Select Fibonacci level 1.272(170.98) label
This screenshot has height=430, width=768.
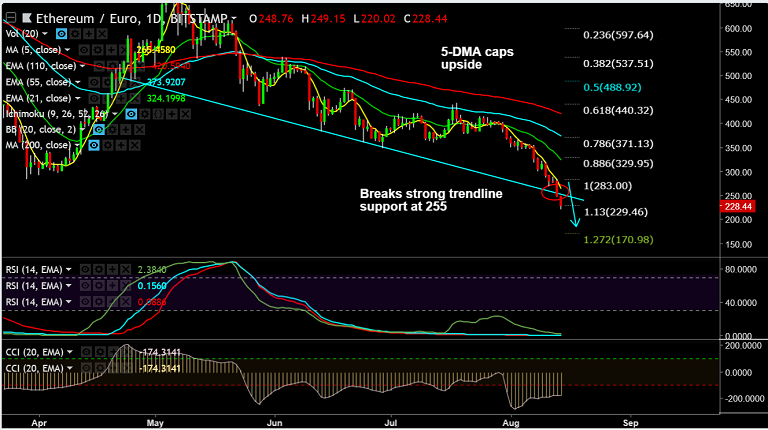[x=618, y=240]
